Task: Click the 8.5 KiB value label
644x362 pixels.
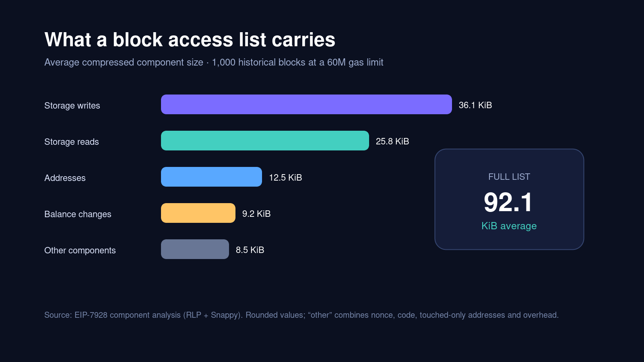Action: pos(250,250)
